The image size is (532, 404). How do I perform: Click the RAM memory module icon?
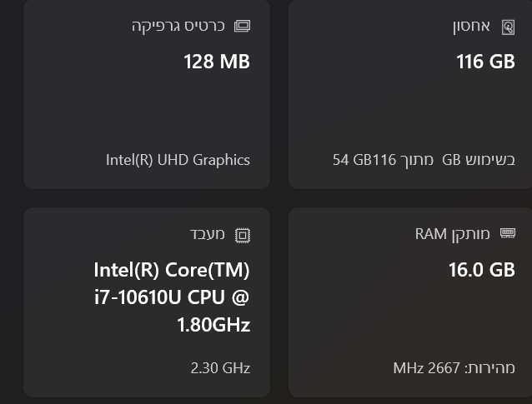pos(508,234)
